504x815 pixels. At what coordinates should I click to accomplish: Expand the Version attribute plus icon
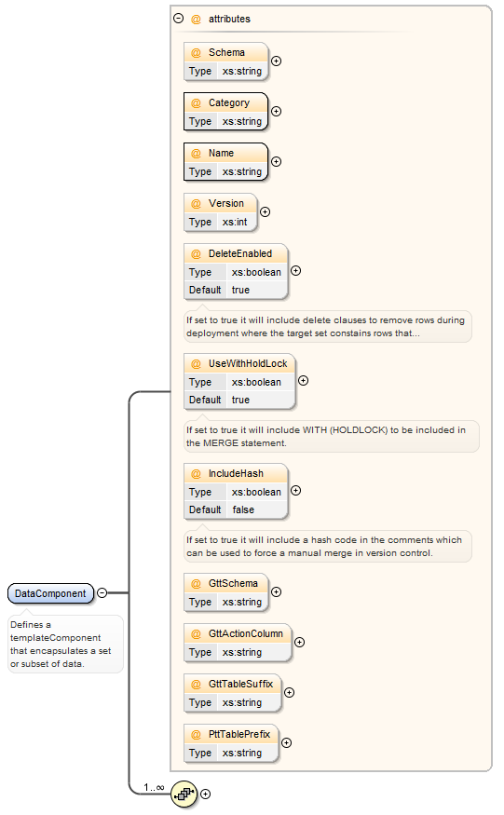tap(265, 212)
